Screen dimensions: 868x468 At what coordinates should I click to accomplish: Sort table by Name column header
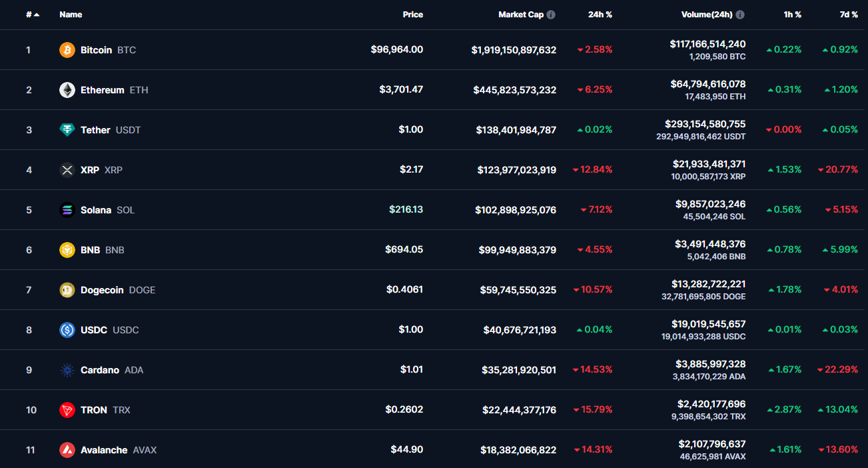[71, 15]
